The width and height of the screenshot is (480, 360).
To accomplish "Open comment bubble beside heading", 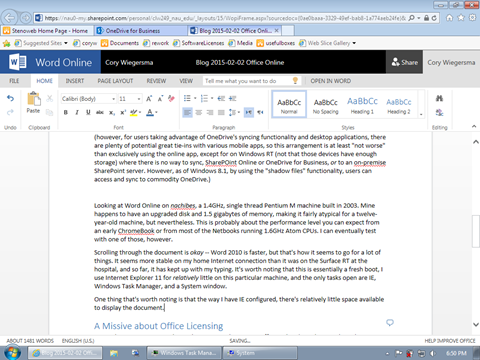I will 390,322.
